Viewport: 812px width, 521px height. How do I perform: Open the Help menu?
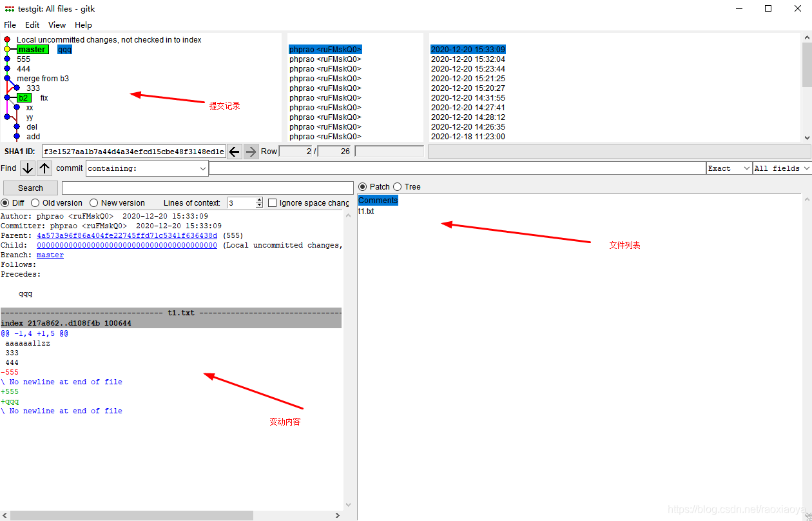[83, 25]
